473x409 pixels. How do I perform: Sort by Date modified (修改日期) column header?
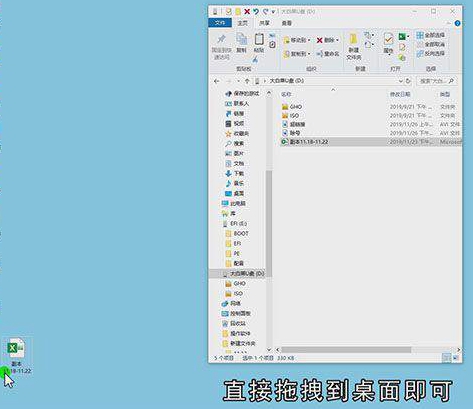point(400,95)
